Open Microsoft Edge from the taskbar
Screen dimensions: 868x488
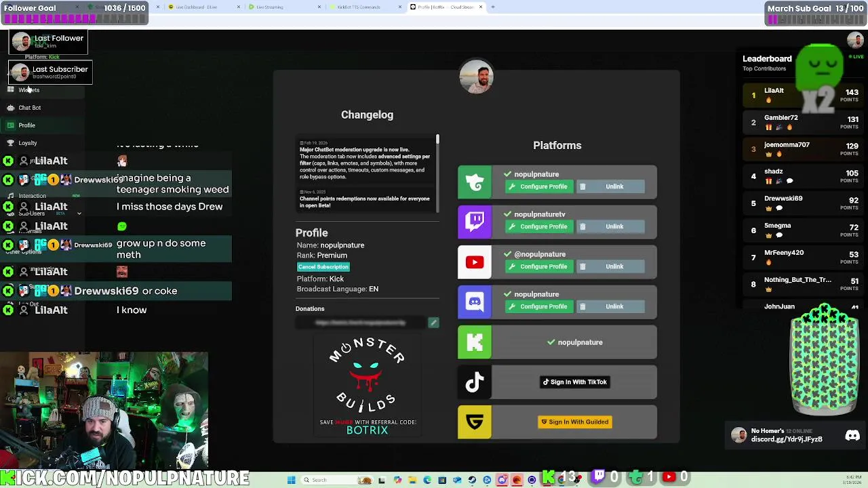pyautogui.click(x=427, y=480)
